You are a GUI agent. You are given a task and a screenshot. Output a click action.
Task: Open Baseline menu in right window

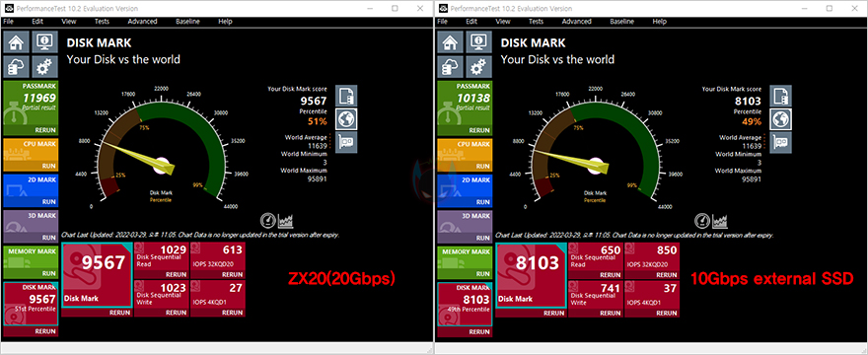click(621, 22)
